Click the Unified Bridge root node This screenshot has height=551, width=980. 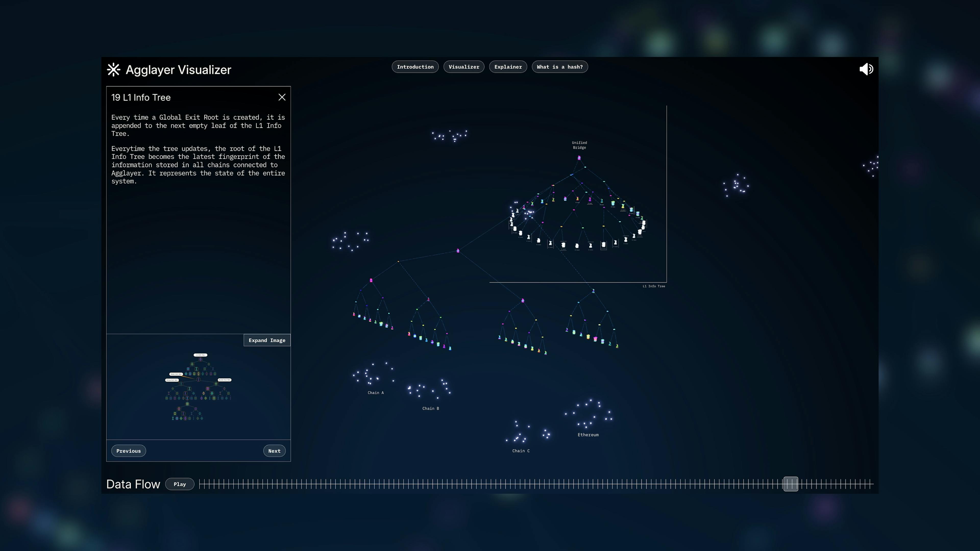click(579, 157)
